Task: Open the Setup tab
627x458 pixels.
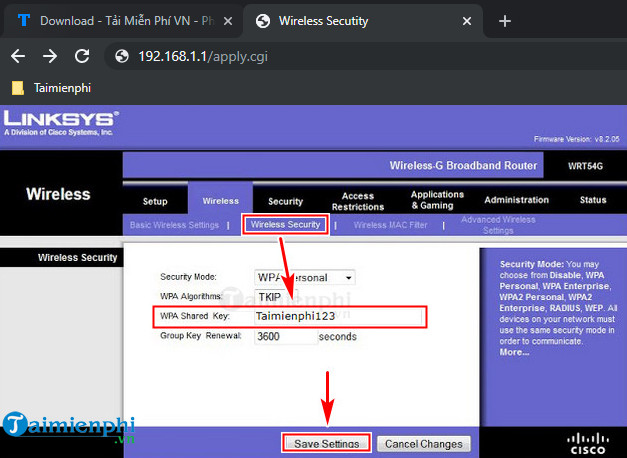Action: pyautogui.click(x=155, y=201)
